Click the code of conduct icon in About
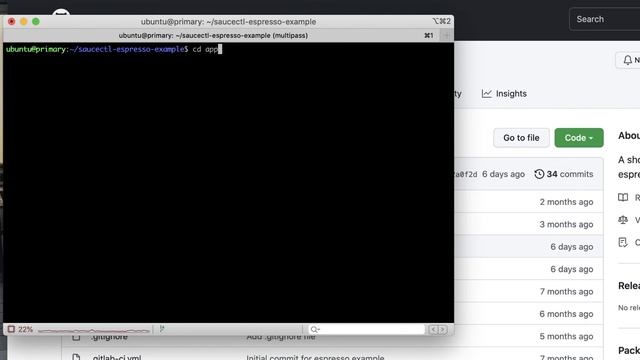640x360 pixels. (623, 242)
